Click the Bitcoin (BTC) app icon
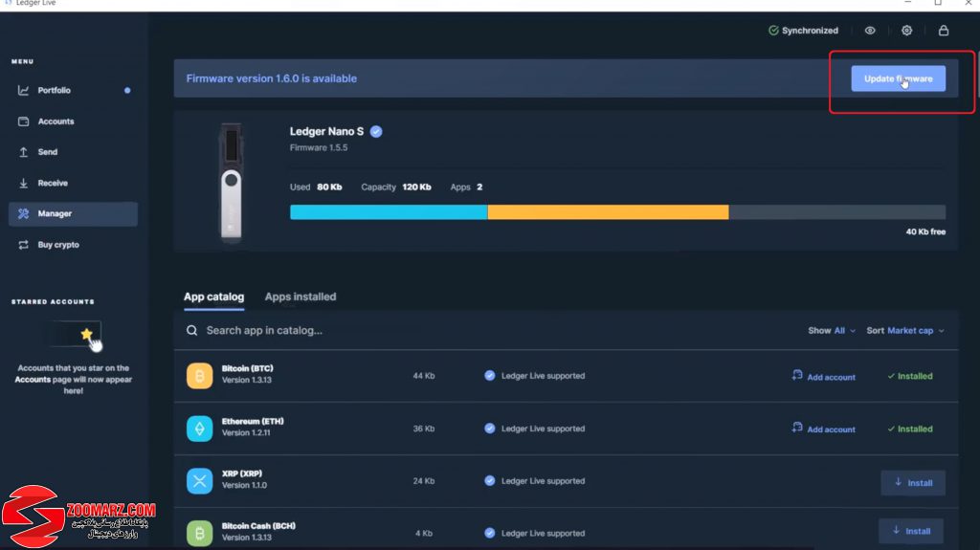The height and width of the screenshot is (550, 980). (x=199, y=376)
